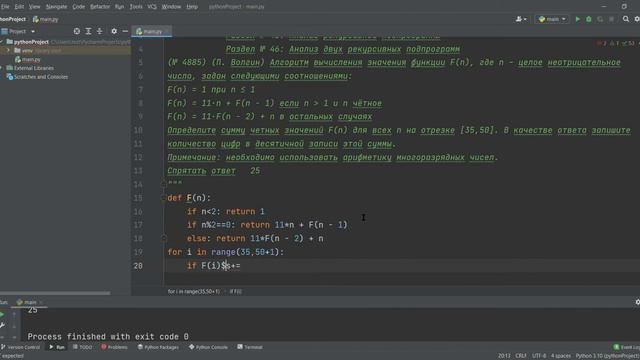Rerun program in Run panel
Image resolution: width=640 pixels, height=360 pixels.
click(x=2, y=315)
